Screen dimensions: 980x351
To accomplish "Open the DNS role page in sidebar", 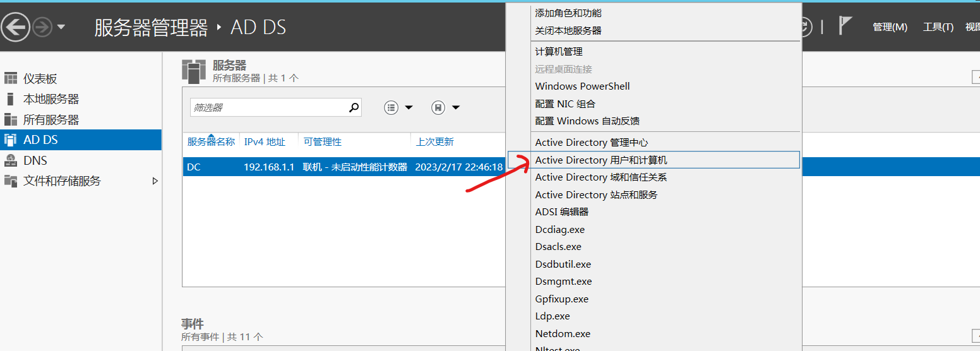I will point(35,160).
